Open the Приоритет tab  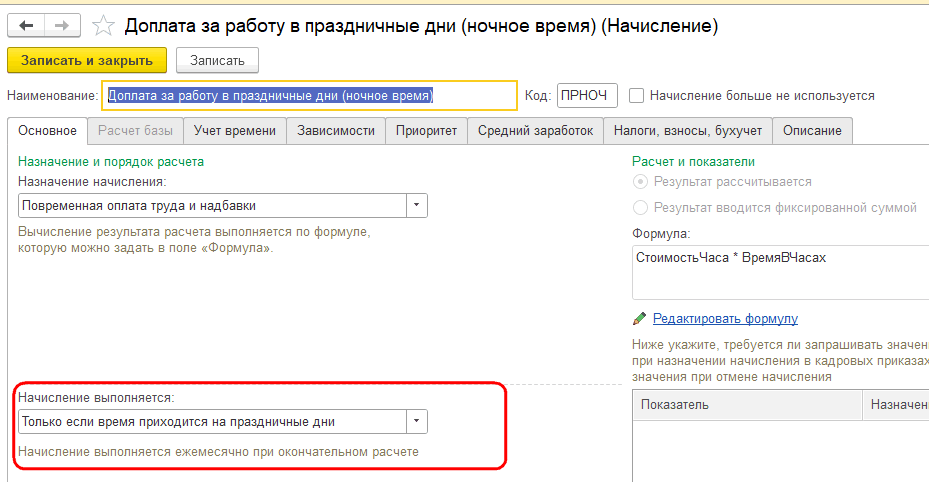pos(427,131)
